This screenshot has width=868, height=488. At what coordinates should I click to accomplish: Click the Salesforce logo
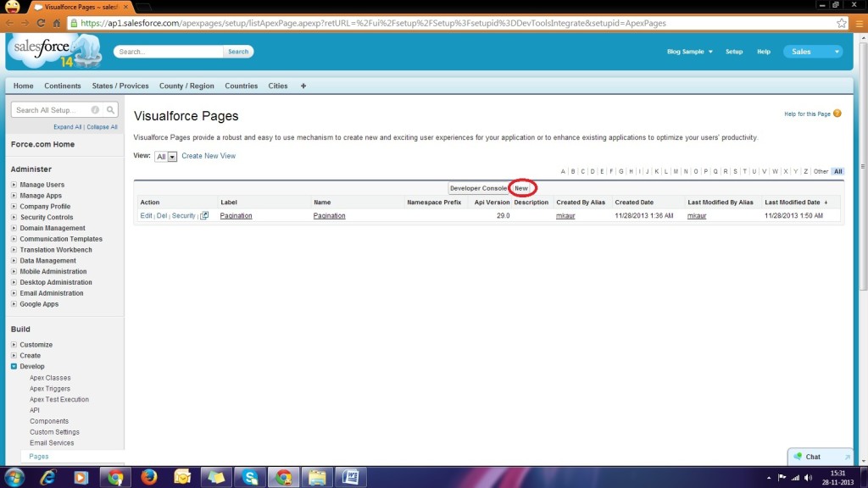pyautogui.click(x=55, y=52)
